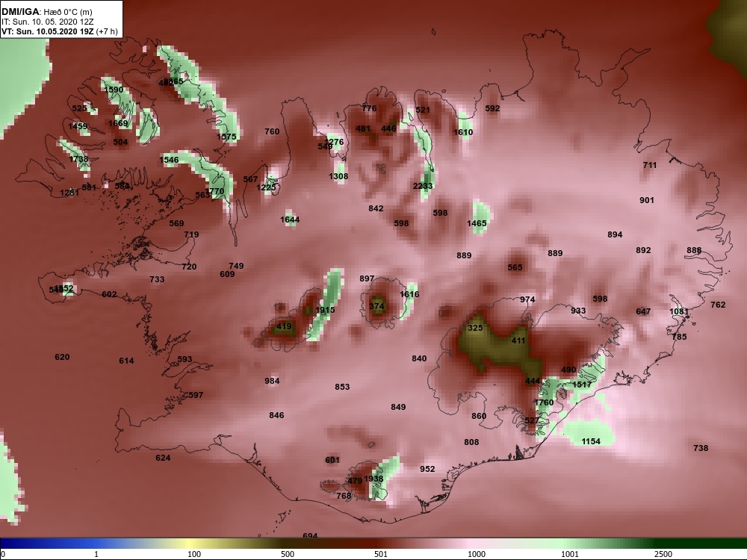Click the 419 label

coord(284,326)
